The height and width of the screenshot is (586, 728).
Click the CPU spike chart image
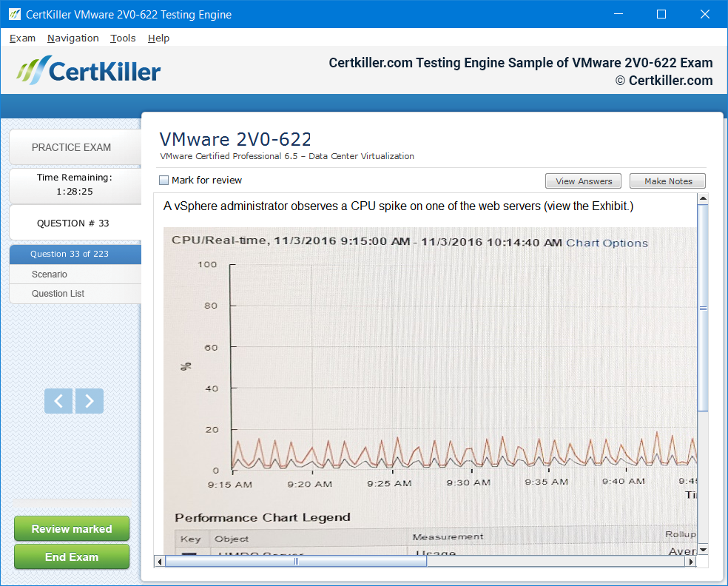tap(429, 390)
